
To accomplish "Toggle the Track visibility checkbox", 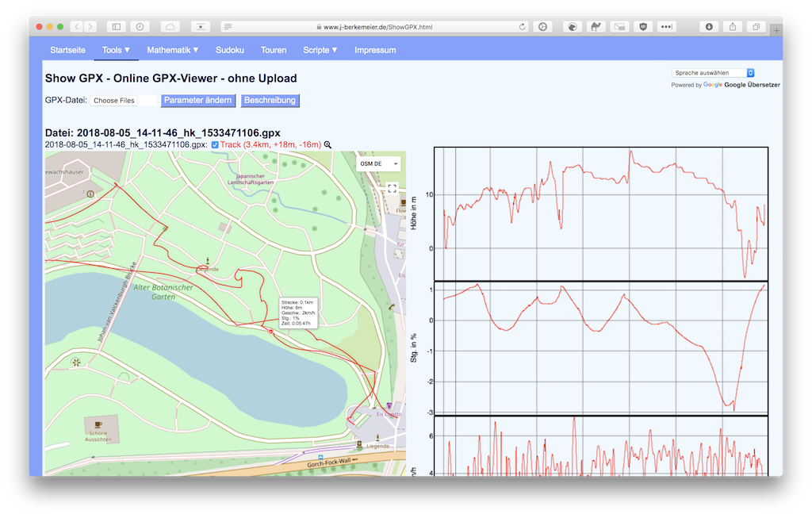I will tap(215, 145).
